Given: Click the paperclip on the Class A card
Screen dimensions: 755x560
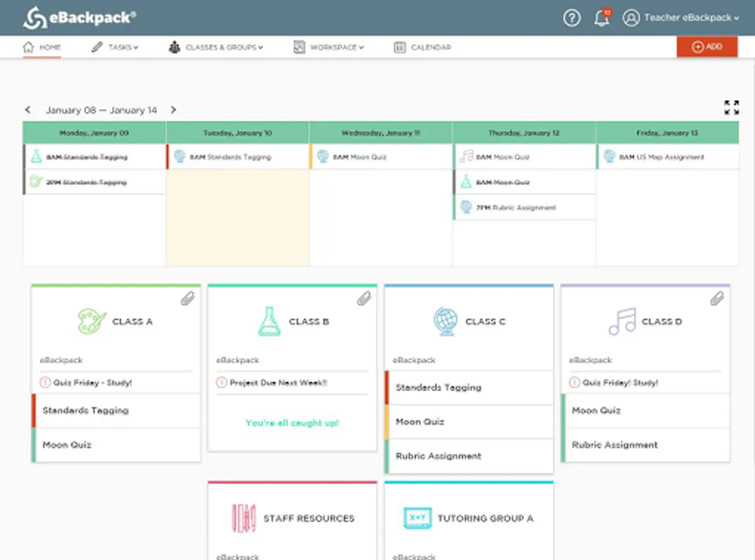Looking at the screenshot, I should click(187, 299).
